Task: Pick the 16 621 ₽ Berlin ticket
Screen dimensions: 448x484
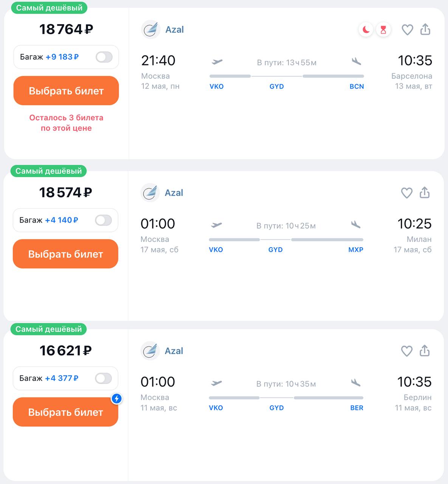Action: 65,412
